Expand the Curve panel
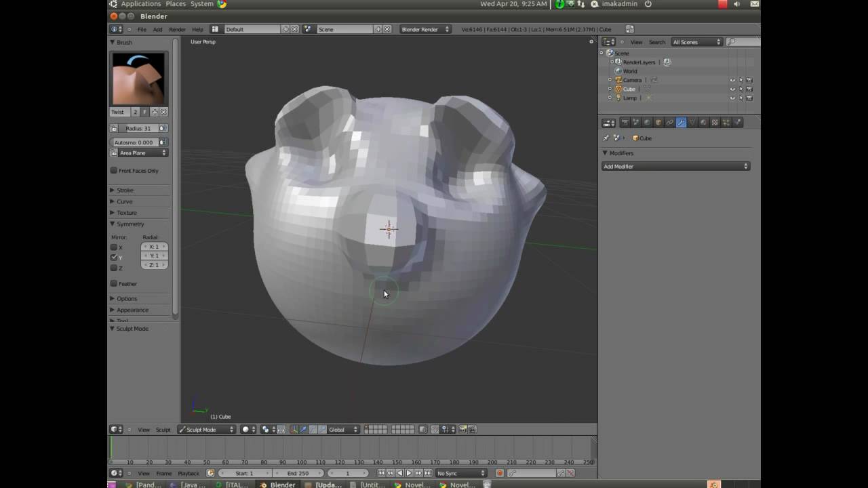The image size is (868, 488). pos(124,201)
